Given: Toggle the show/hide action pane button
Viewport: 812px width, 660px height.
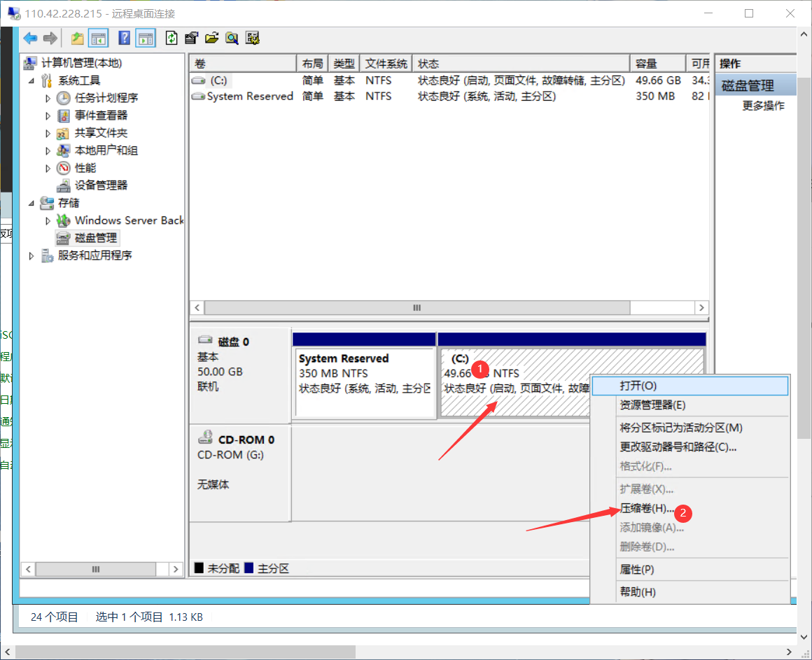Looking at the screenshot, I should pyautogui.click(x=146, y=38).
